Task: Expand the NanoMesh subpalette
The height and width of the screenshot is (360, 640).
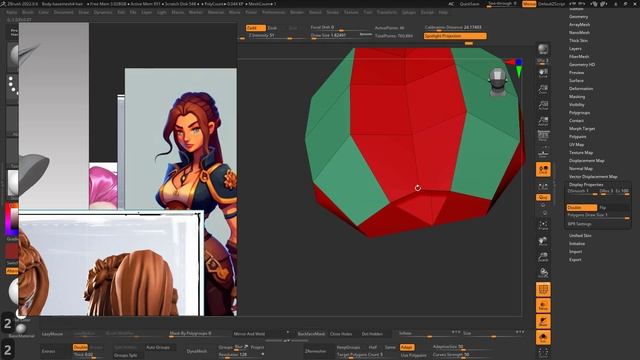Action: 579,33
